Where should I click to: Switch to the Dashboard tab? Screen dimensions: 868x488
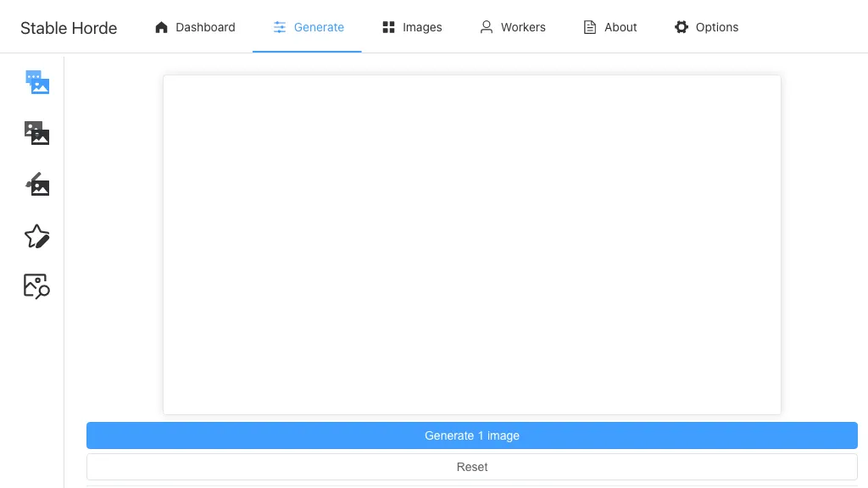coord(204,26)
